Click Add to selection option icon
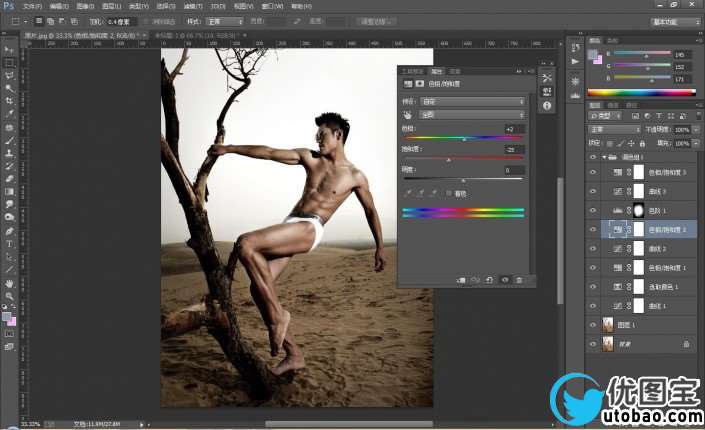This screenshot has width=705, height=430. (50, 21)
